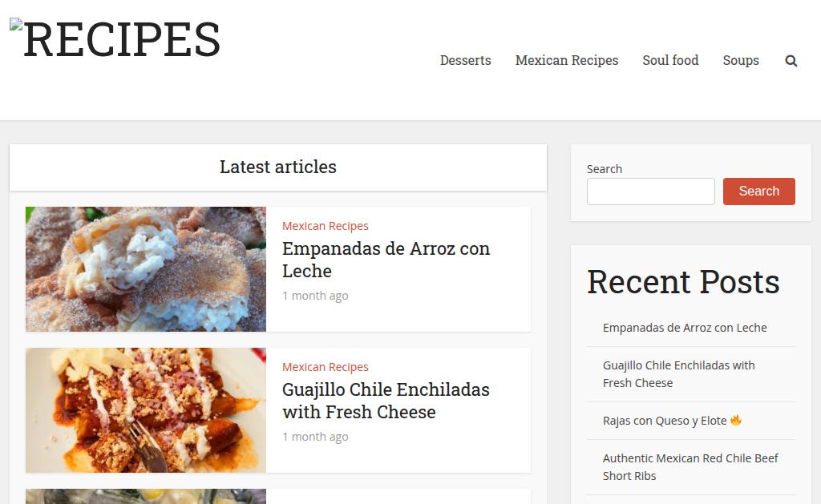Open the Soul food menu item
Image resolution: width=821 pixels, height=504 pixels.
click(670, 60)
